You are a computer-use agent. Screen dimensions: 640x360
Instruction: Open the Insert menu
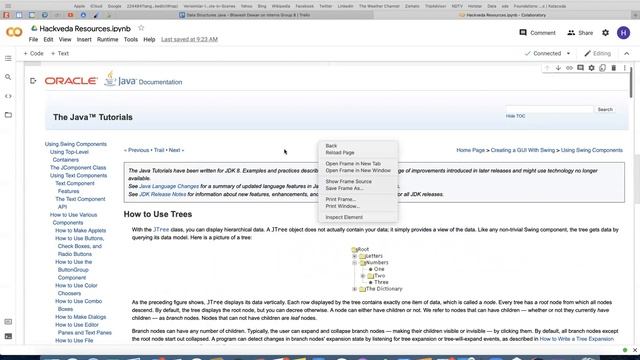[84, 40]
